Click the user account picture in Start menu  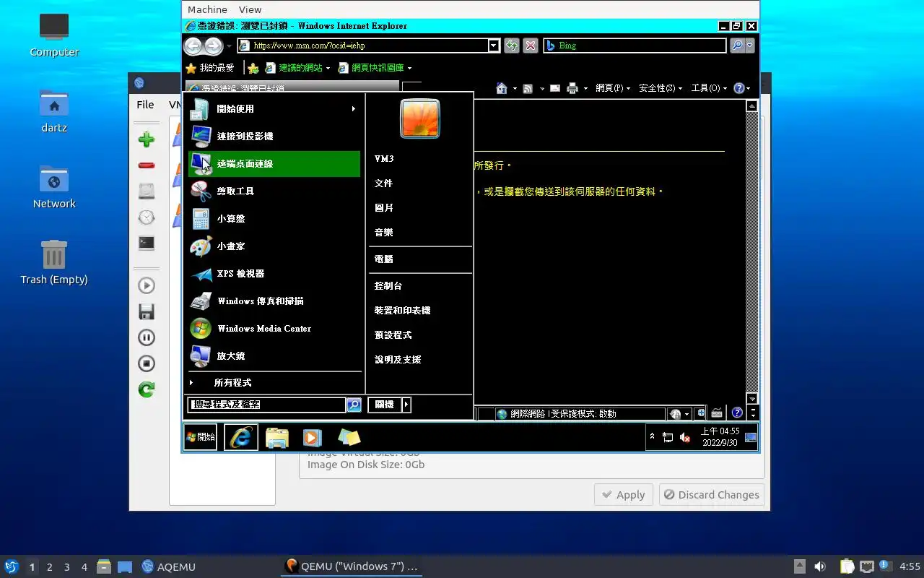(420, 118)
